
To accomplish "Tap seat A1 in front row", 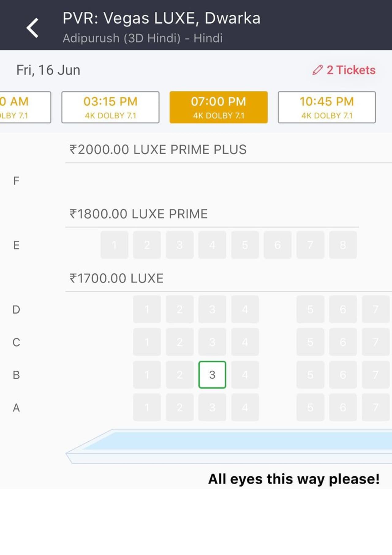I will (x=147, y=407).
